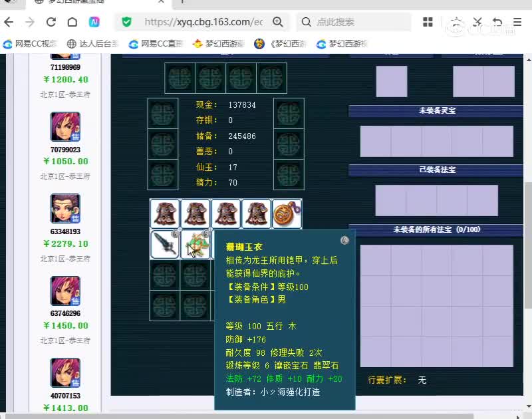This screenshot has height=419, width=532.
Task: Click the green security shield icon
Action: 126,22
